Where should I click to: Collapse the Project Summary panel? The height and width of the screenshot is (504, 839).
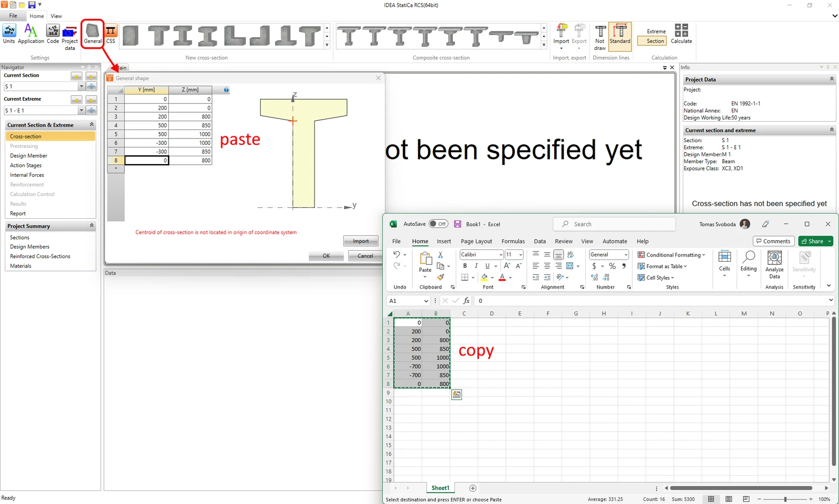point(92,226)
